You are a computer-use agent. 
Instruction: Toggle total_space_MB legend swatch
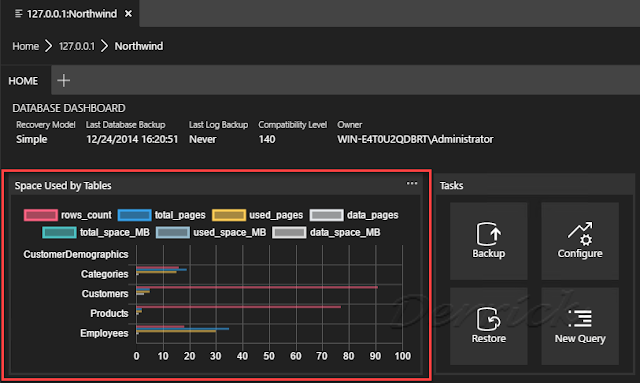[x=59, y=232]
